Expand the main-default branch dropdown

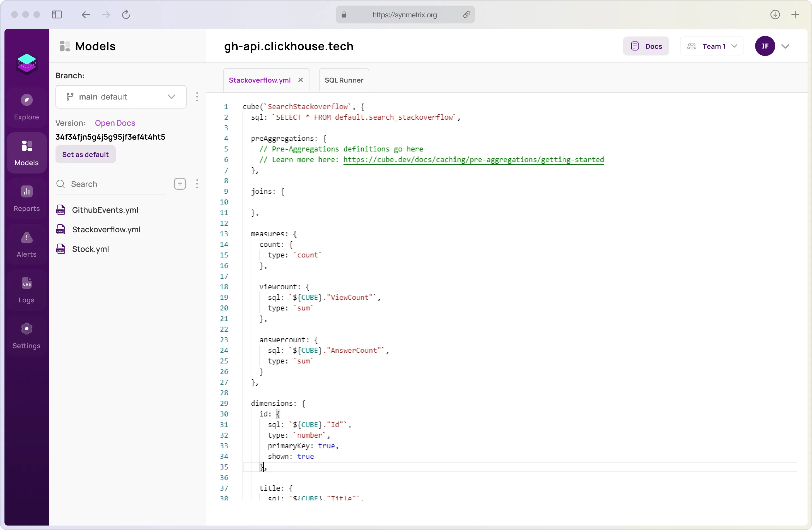(x=121, y=97)
